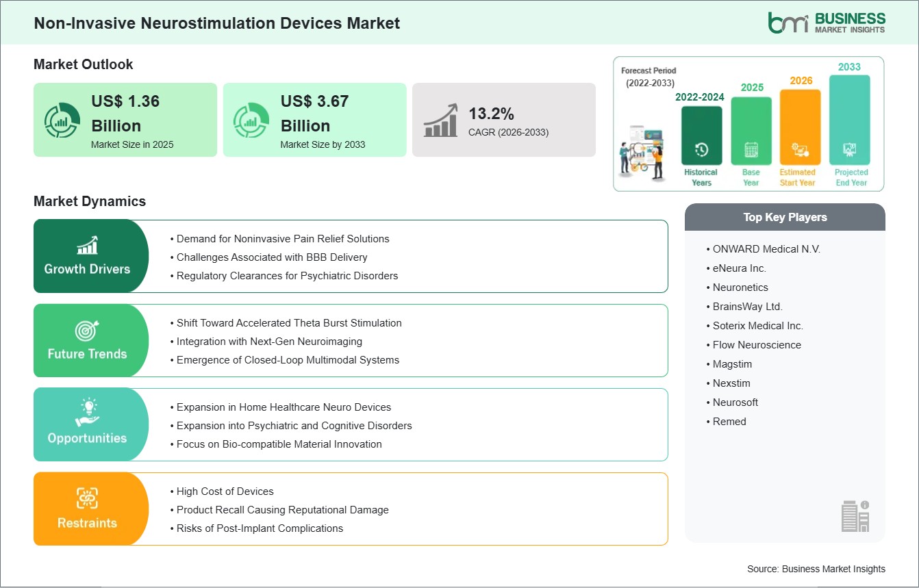Click the donut chart icon beside US$ 3.67 Billion
Image resolution: width=919 pixels, height=588 pixels.
[251, 120]
